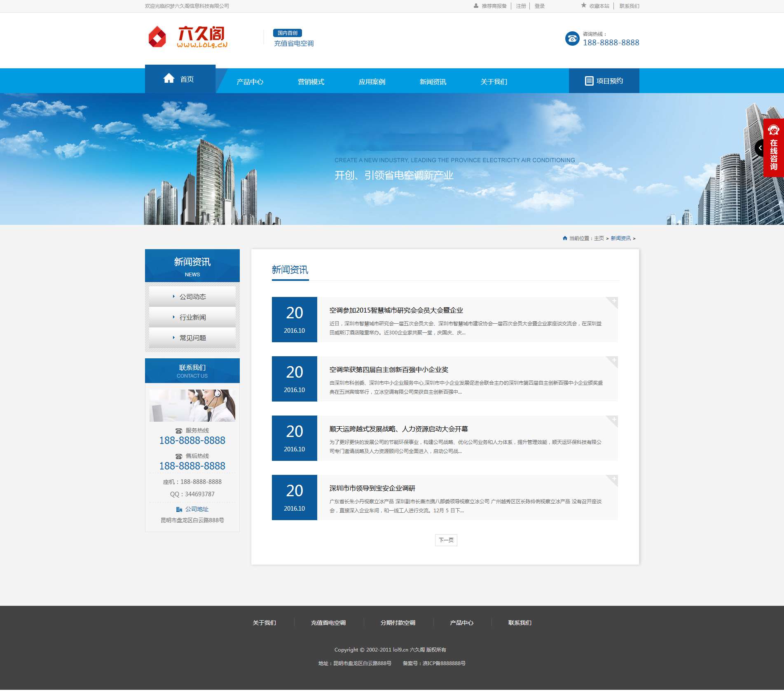
Task: Click 联系我们 in the top bar
Action: (x=629, y=6)
